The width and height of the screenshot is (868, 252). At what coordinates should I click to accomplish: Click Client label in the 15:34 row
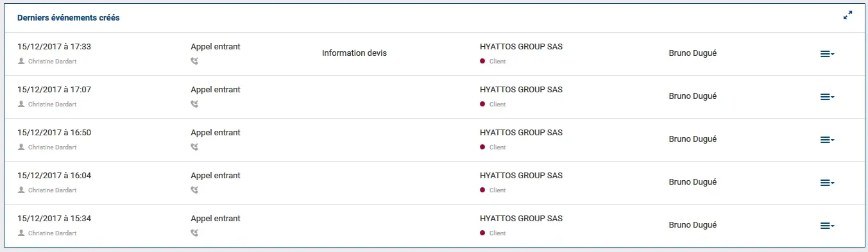pos(497,233)
